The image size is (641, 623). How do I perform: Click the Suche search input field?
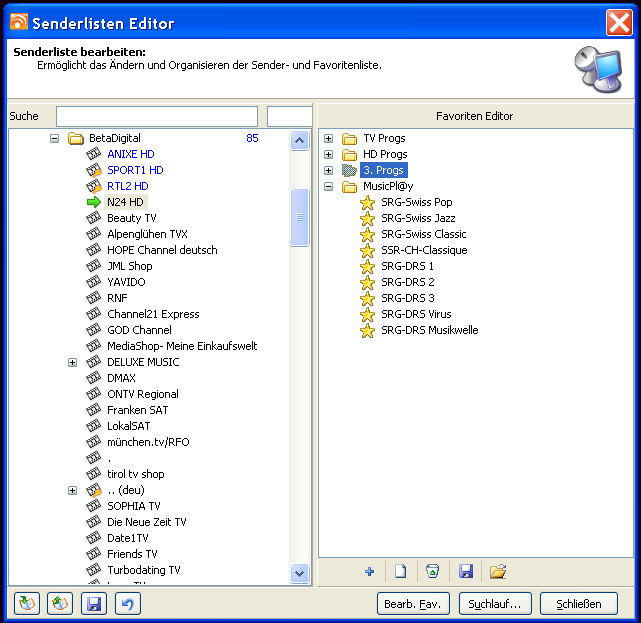(x=156, y=116)
